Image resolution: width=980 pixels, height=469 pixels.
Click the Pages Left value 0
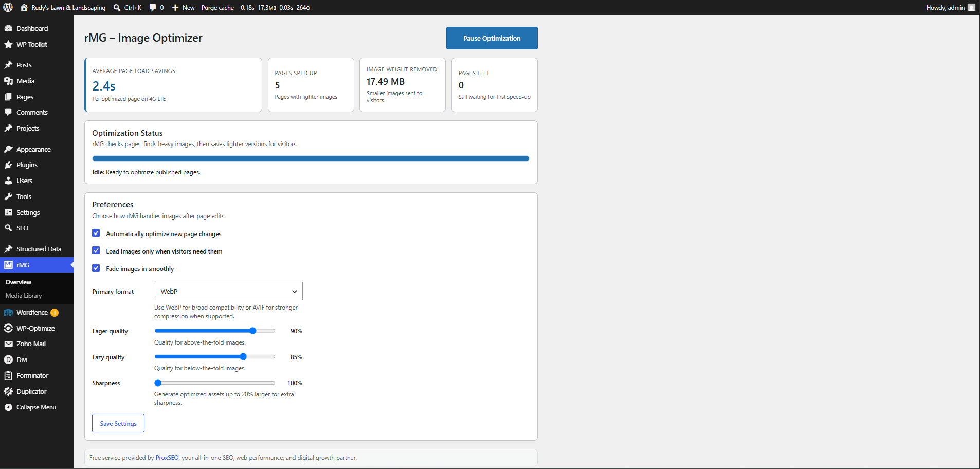click(461, 85)
